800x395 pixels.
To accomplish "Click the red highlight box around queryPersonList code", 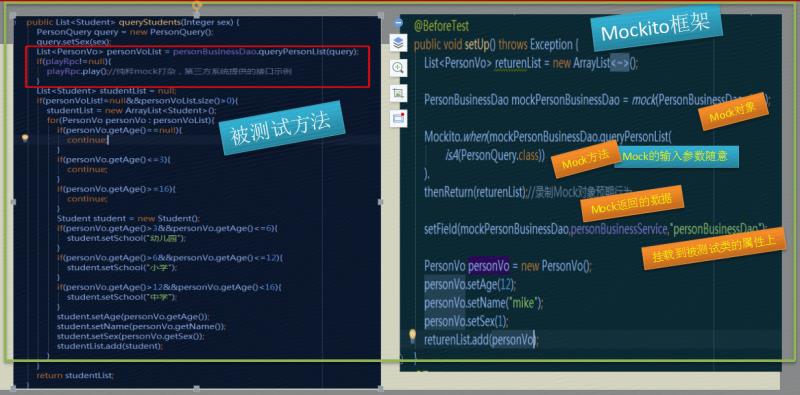I will tap(197, 67).
